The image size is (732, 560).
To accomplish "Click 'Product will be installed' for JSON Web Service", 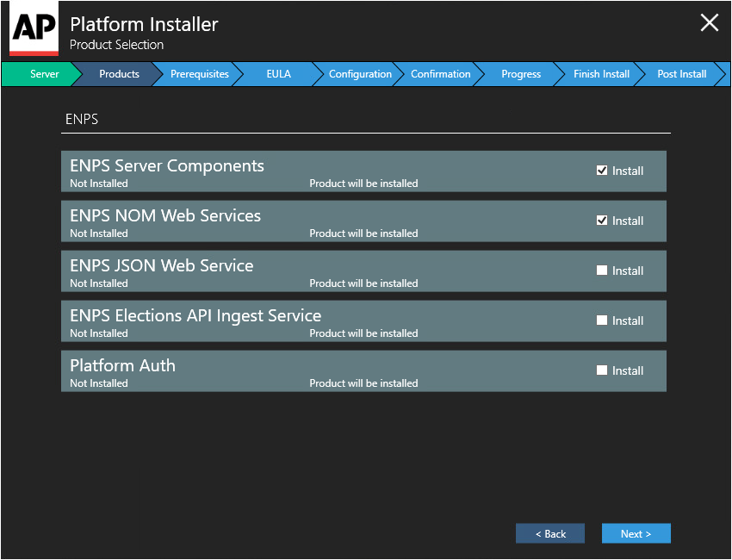I will click(363, 283).
